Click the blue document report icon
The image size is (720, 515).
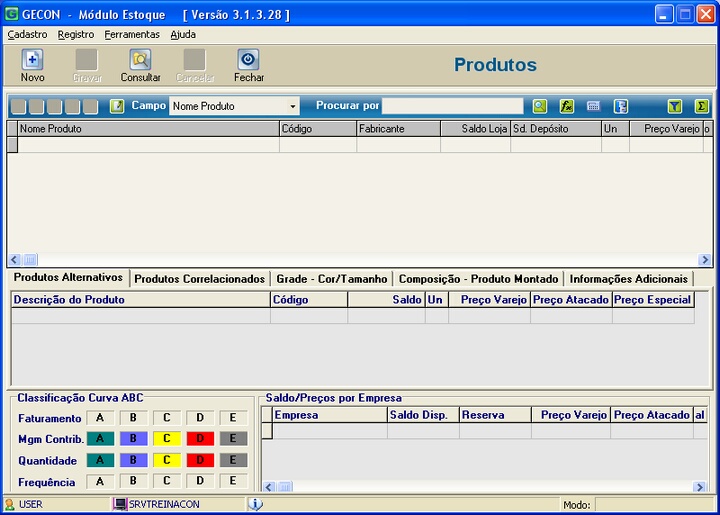(x=620, y=106)
